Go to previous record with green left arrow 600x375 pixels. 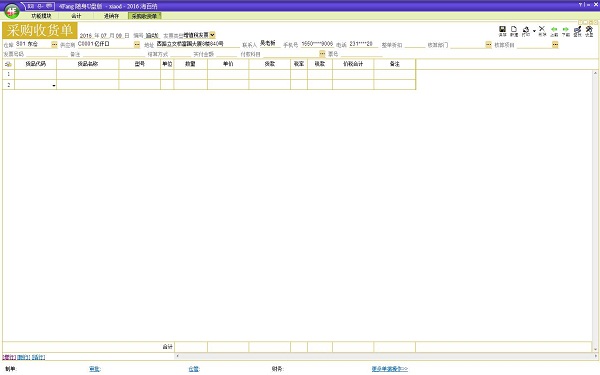[x=554, y=31]
